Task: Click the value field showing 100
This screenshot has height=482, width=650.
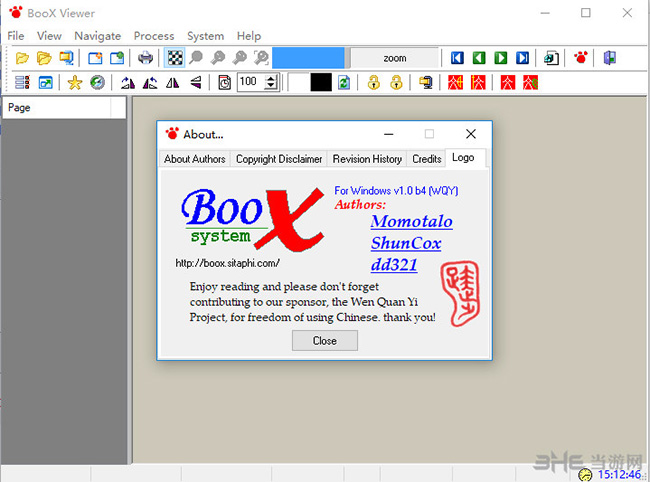Action: coord(251,82)
